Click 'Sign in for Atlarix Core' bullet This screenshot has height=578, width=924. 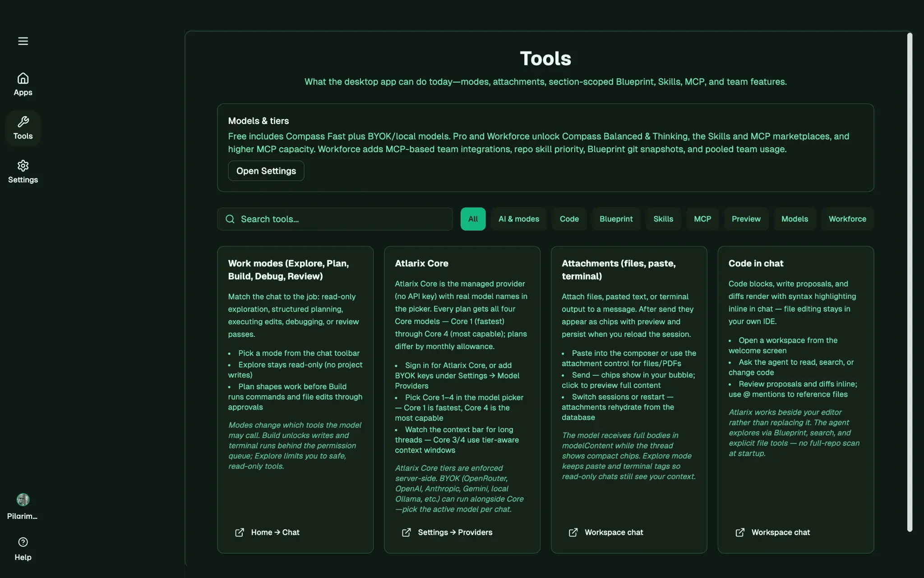(457, 375)
